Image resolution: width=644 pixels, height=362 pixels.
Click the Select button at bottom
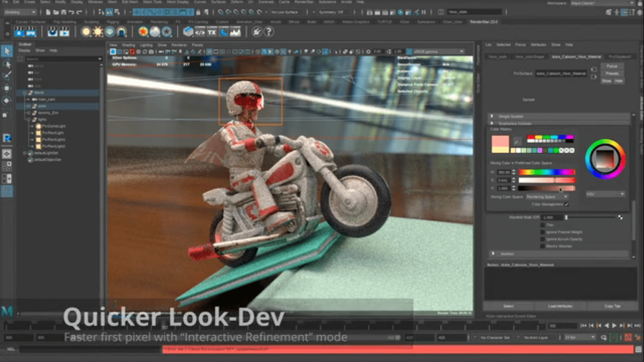point(508,306)
